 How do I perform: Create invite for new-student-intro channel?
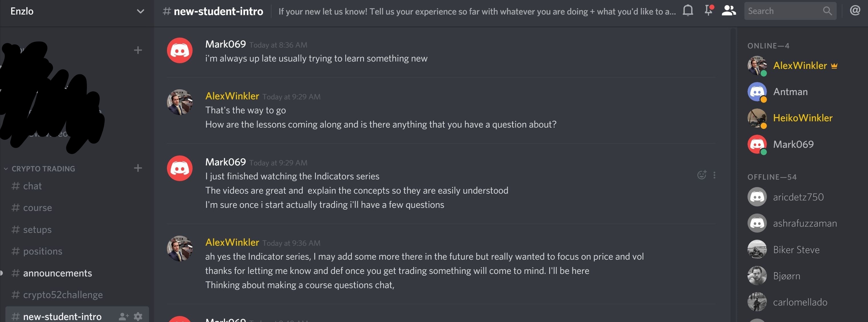(x=123, y=317)
